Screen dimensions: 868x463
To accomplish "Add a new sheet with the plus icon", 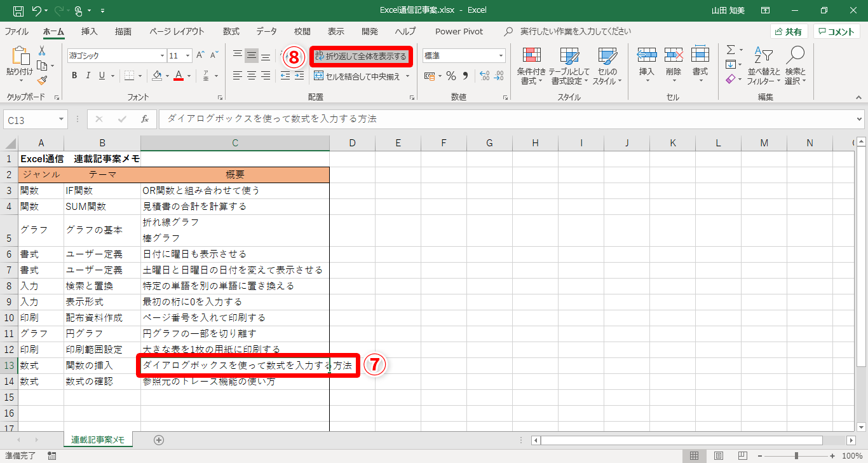I will [159, 439].
